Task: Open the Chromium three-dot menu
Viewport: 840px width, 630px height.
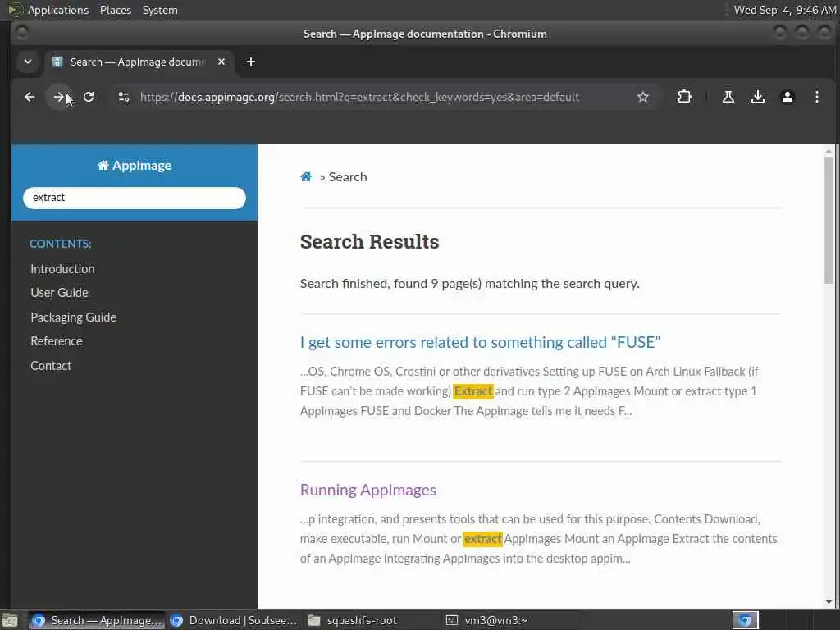Action: (x=816, y=97)
